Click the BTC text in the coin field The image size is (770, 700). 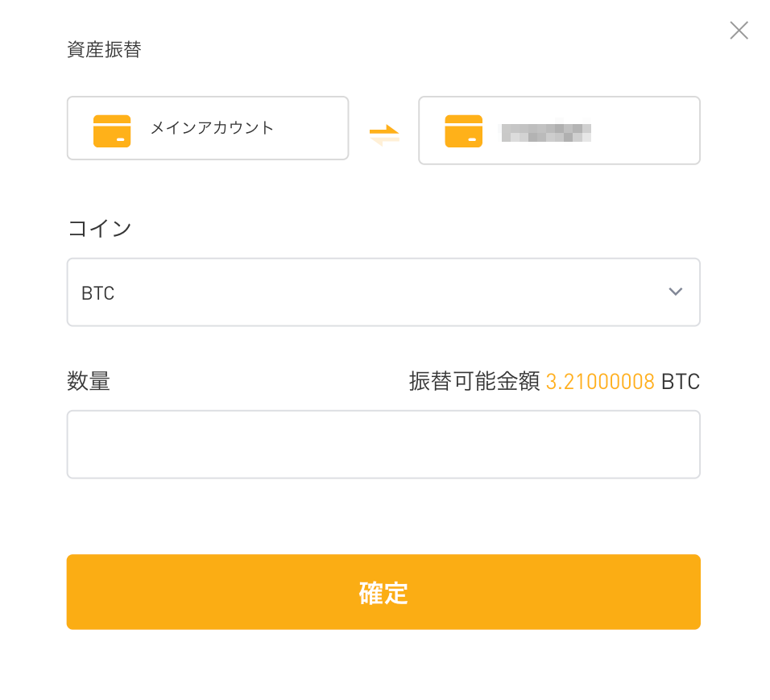pyautogui.click(x=97, y=293)
